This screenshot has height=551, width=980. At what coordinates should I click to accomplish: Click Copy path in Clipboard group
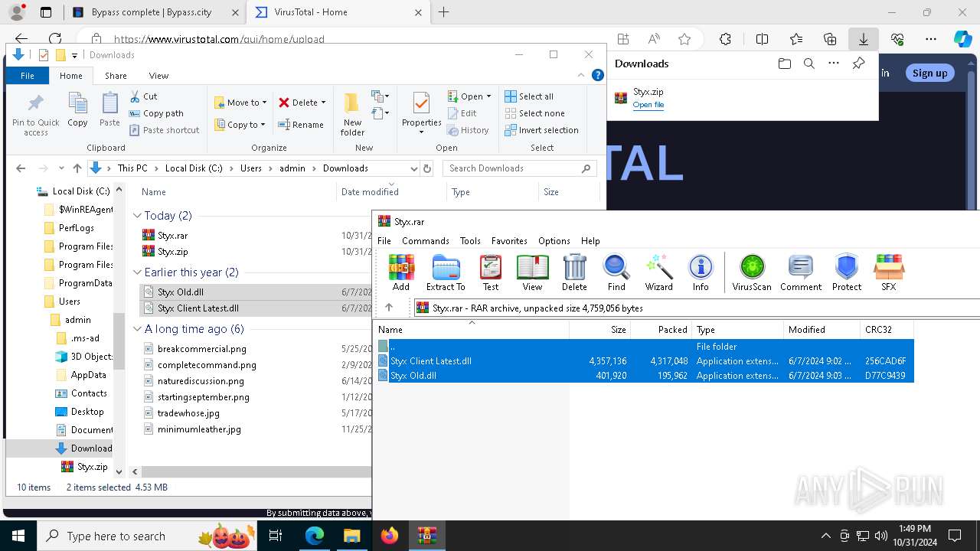coord(156,113)
